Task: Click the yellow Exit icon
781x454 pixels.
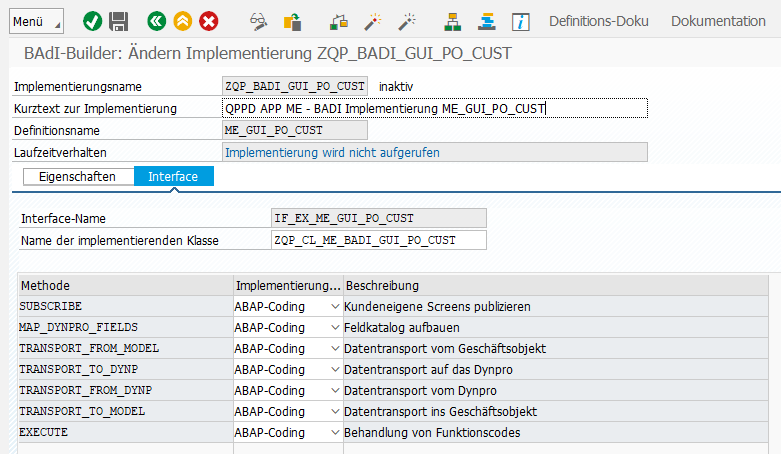Action: click(182, 21)
